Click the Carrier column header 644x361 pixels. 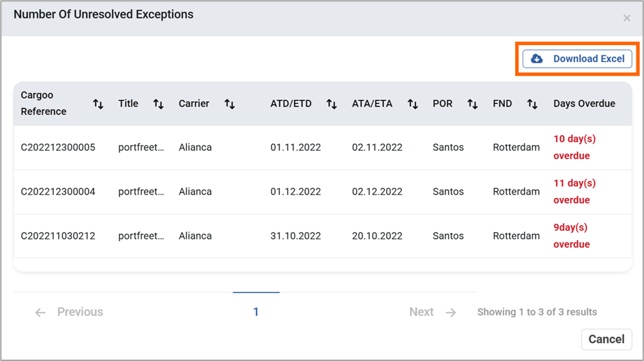click(x=194, y=104)
